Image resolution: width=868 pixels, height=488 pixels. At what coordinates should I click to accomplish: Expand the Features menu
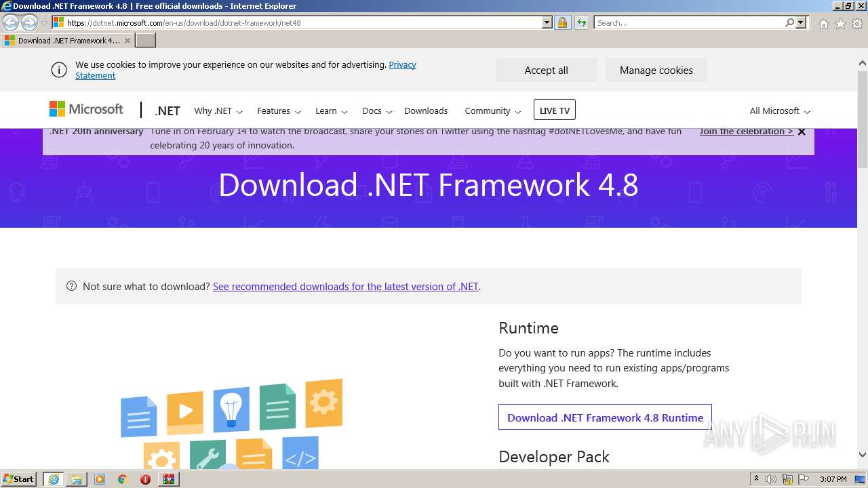279,111
